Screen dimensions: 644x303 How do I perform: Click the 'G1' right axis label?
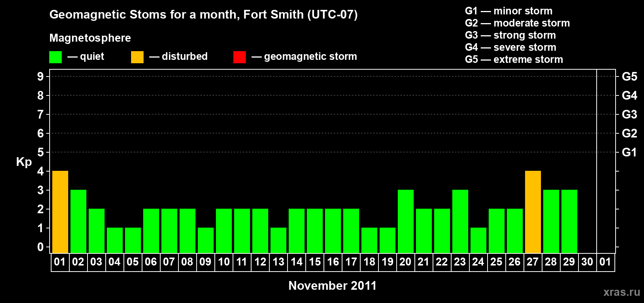pos(630,152)
